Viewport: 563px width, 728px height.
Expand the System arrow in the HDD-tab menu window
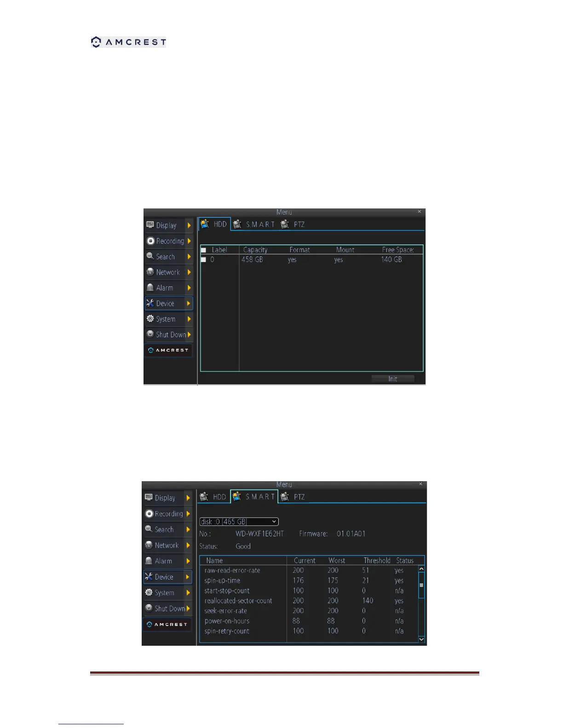[x=189, y=319]
